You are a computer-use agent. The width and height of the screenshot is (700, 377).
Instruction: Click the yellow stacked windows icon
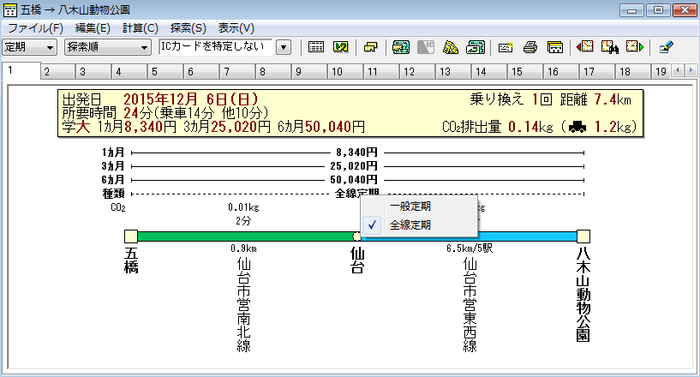(371, 47)
